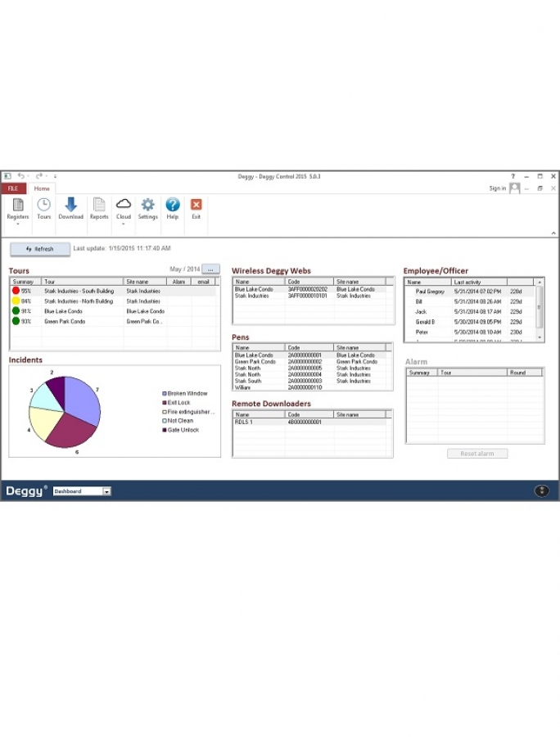560x737 pixels.
Task: Open the Tours clock icon in ribbon
Action: point(43,205)
